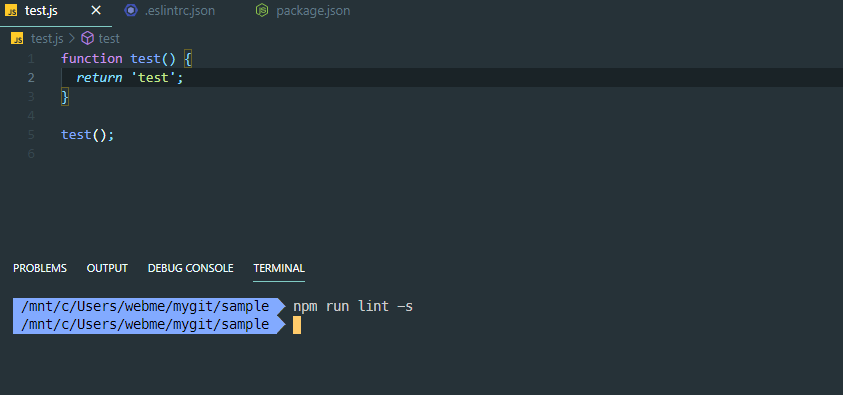Screen dimensions: 843x395
Task: Show the DEBUG CONSOLE panel
Action: (x=190, y=268)
